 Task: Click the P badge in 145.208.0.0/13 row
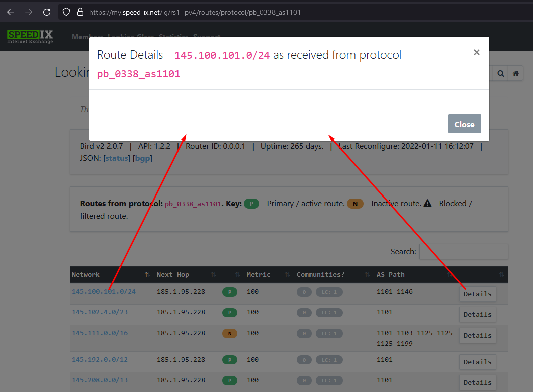pyautogui.click(x=230, y=381)
